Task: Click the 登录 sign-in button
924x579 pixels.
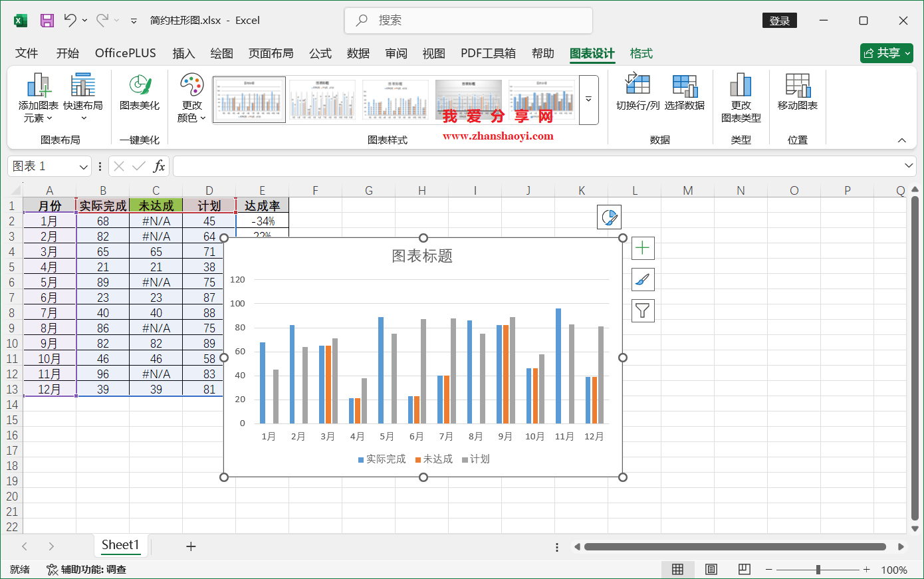Action: click(779, 20)
